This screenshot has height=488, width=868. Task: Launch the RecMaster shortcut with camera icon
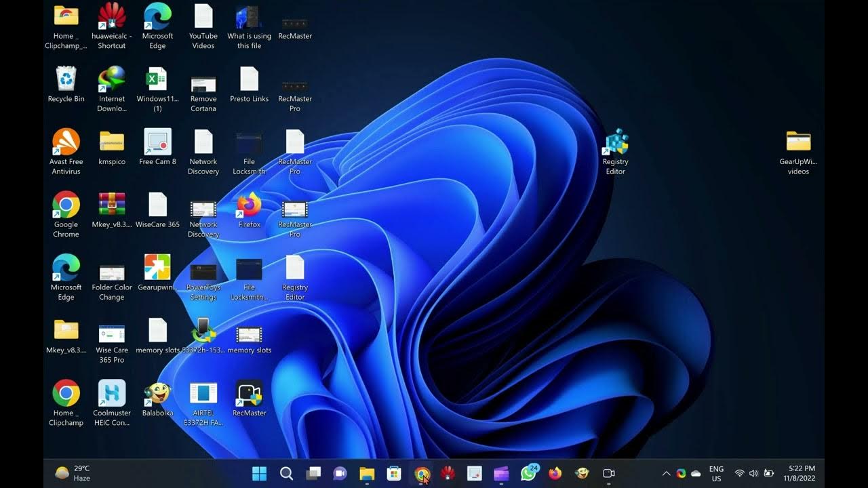tap(249, 399)
